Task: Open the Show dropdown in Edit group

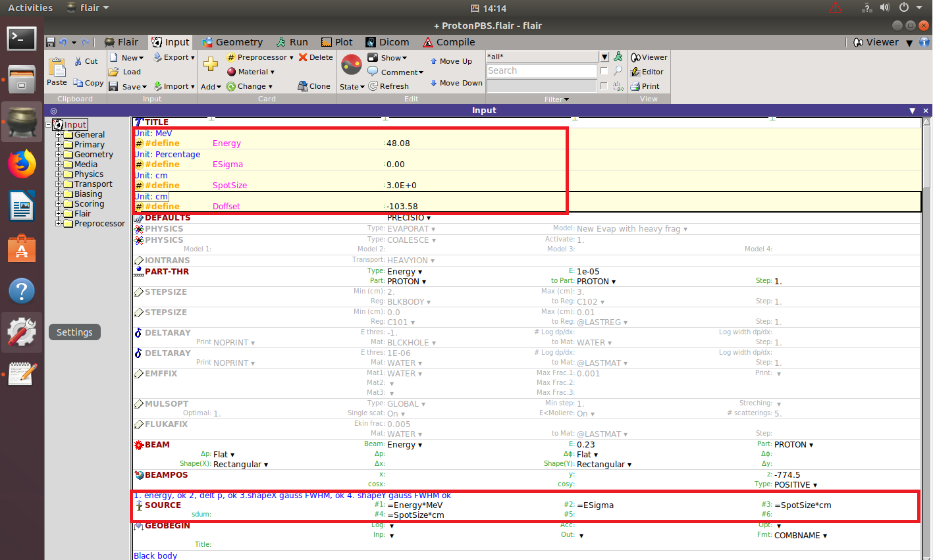Action: [388, 58]
